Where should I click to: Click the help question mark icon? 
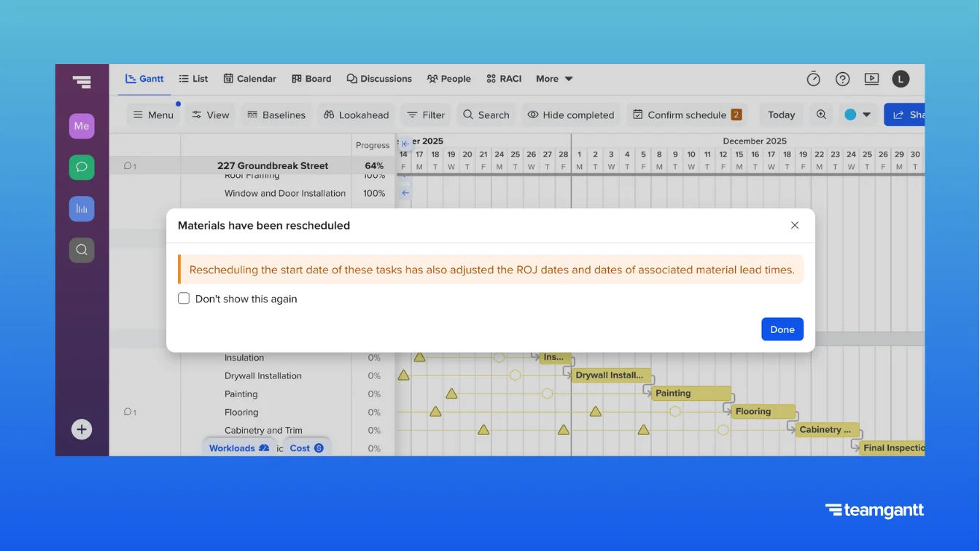point(842,79)
